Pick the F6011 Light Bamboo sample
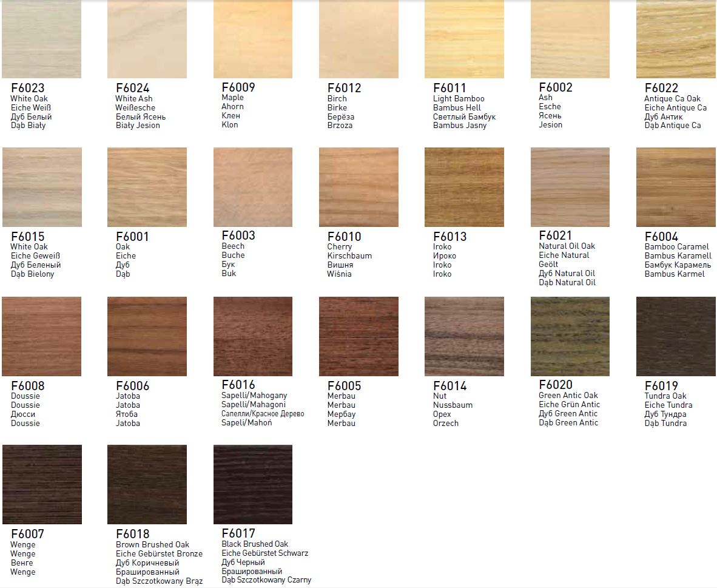The height and width of the screenshot is (588, 717). coord(464,39)
